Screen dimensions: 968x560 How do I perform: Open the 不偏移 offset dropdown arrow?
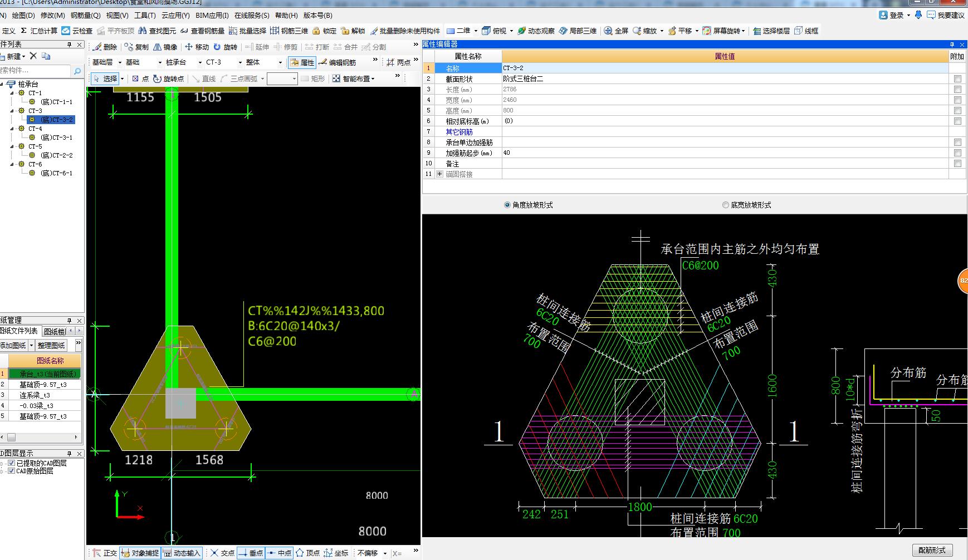(x=384, y=553)
